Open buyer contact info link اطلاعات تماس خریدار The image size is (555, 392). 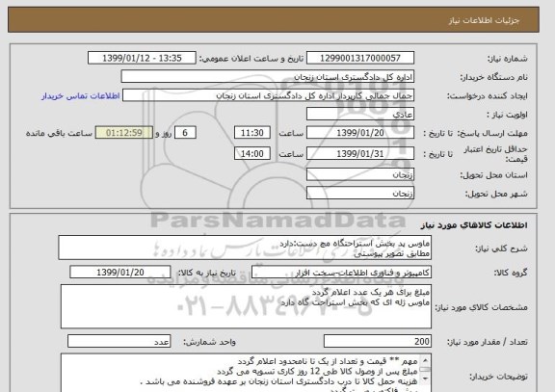(81, 96)
